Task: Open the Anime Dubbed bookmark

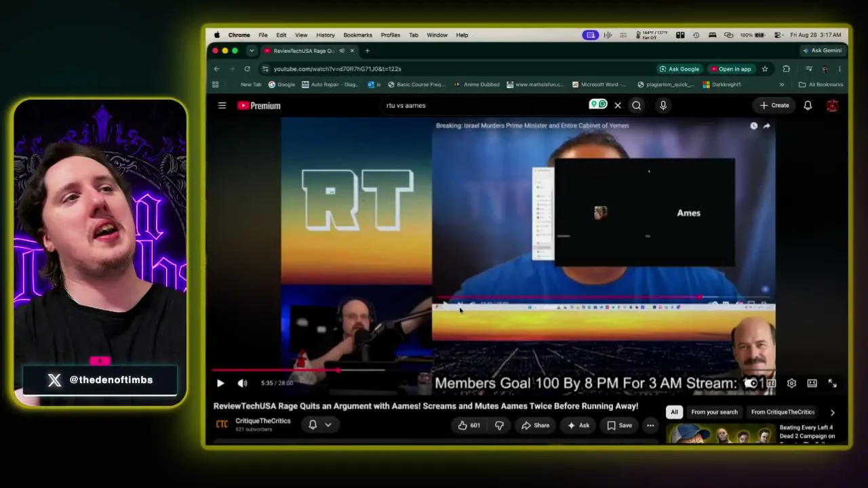Action: point(477,85)
